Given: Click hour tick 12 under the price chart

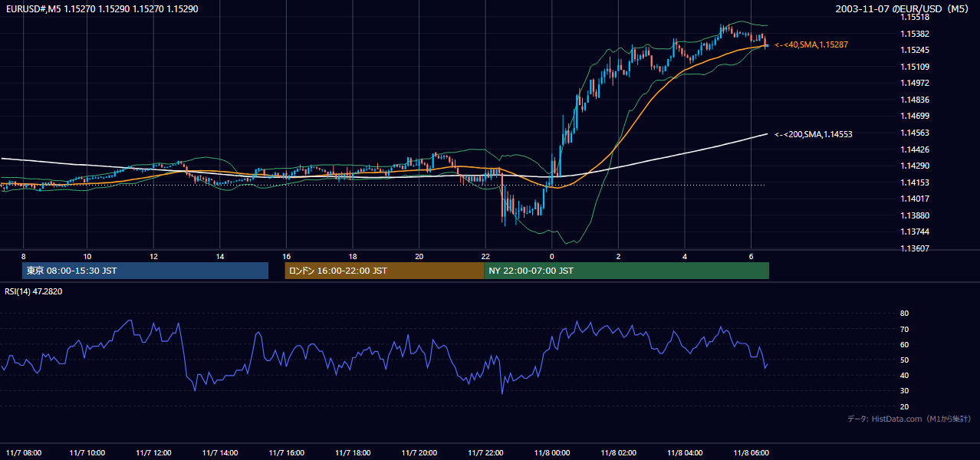Looking at the screenshot, I should pyautogui.click(x=153, y=256).
